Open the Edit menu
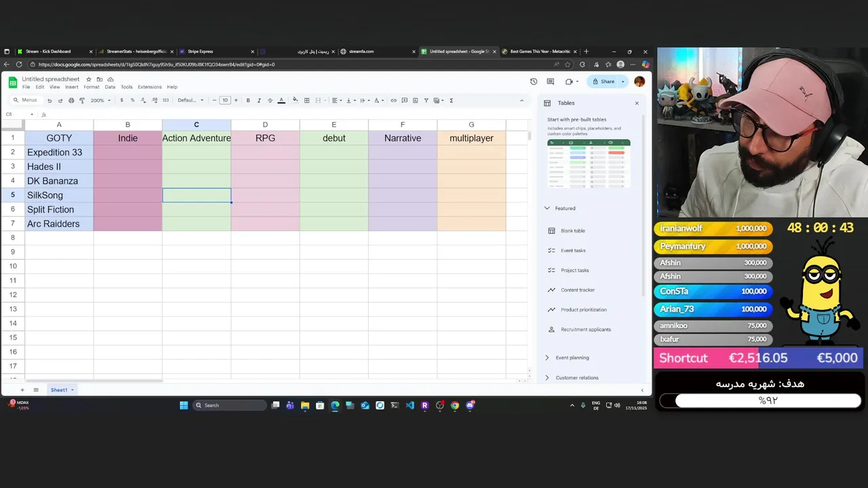This screenshot has width=868, height=488. coord(40,87)
